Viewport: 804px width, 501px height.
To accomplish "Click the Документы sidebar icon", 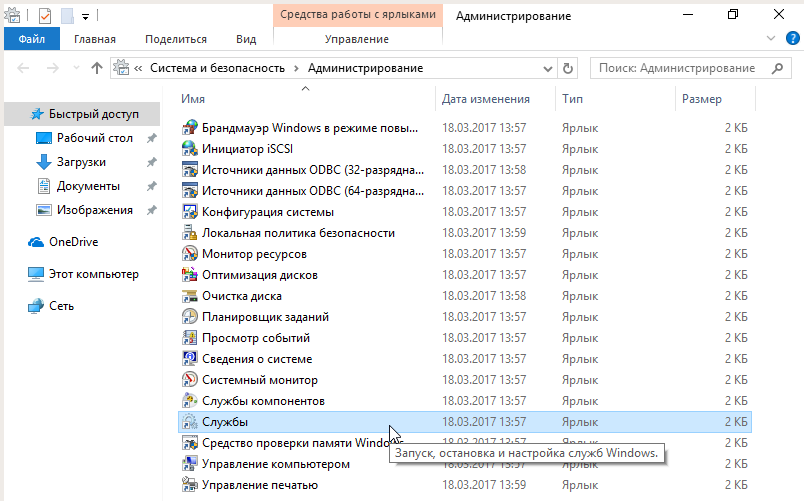I will pyautogui.click(x=44, y=186).
